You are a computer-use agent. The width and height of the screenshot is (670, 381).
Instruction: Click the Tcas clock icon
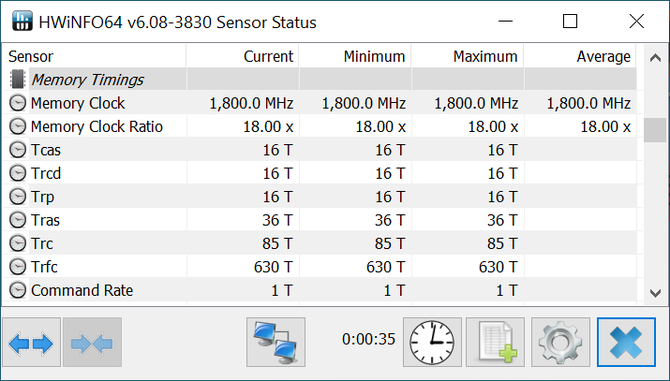(18, 150)
